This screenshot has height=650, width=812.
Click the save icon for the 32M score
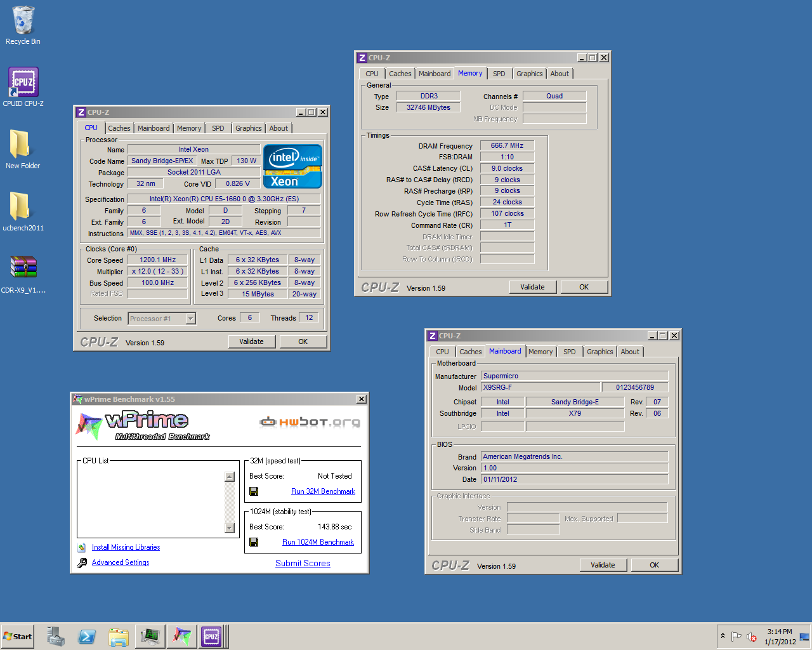pyautogui.click(x=254, y=491)
